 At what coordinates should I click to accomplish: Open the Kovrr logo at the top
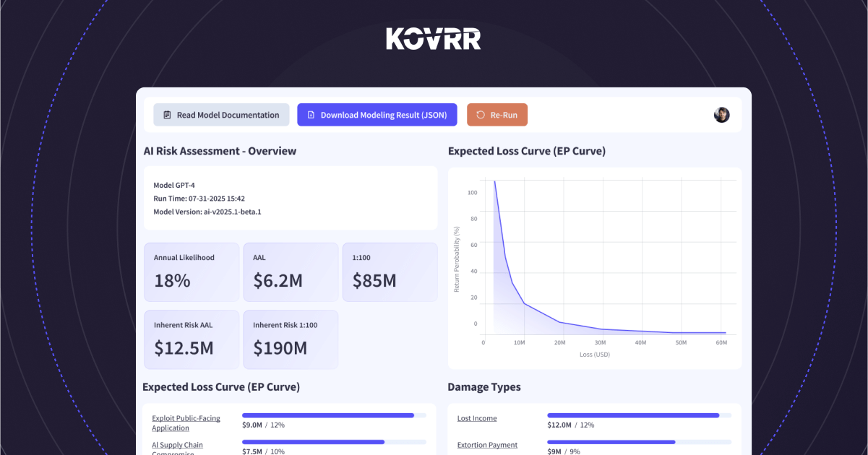click(433, 38)
